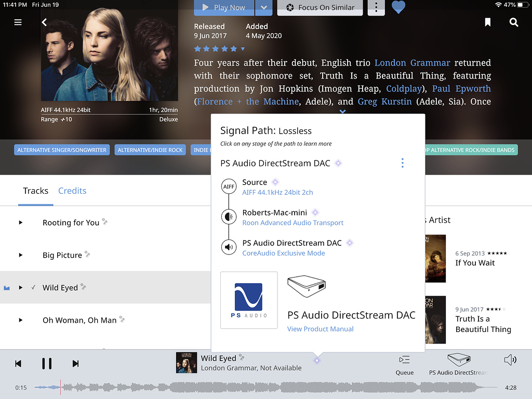This screenshot has height=399, width=532.
Task: Open the hamburger navigation menu
Action: [x=18, y=22]
